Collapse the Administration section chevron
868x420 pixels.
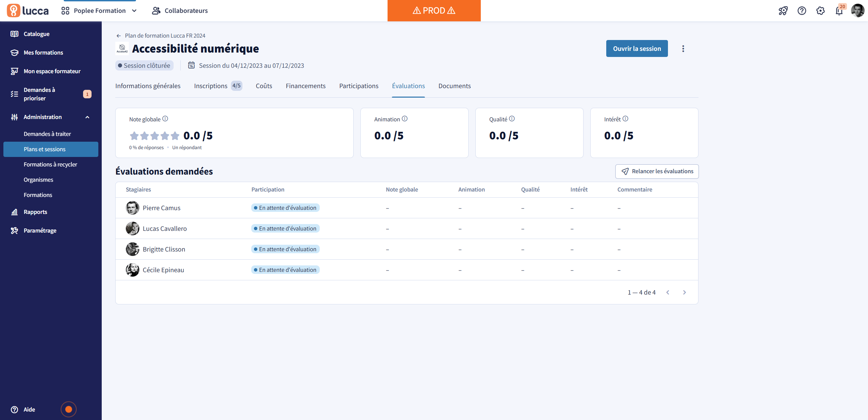[87, 117]
